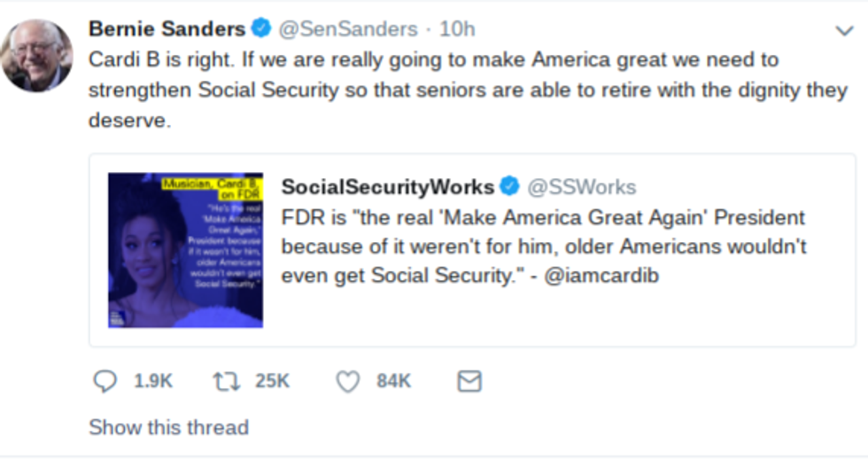Click the 1.9K replies count

[152, 381]
